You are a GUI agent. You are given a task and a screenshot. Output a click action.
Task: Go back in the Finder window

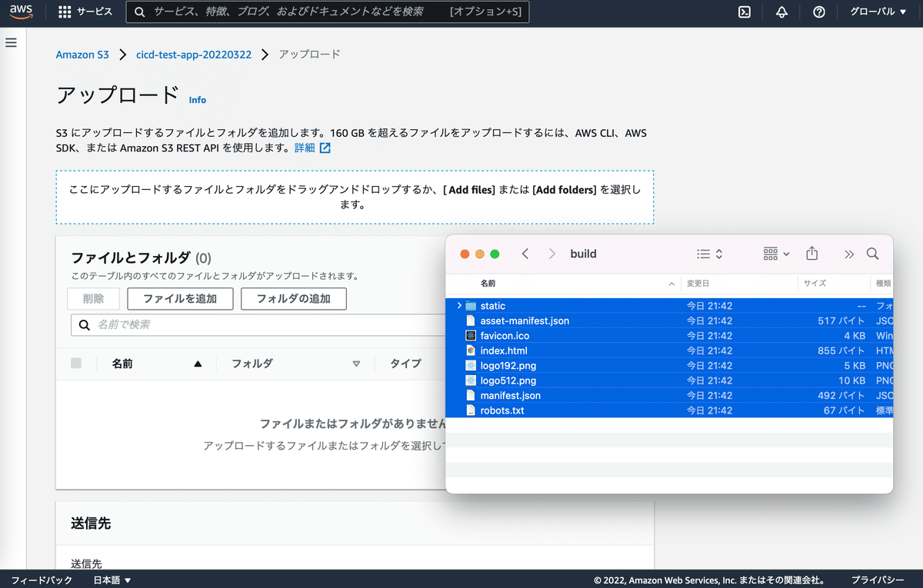tap(525, 254)
